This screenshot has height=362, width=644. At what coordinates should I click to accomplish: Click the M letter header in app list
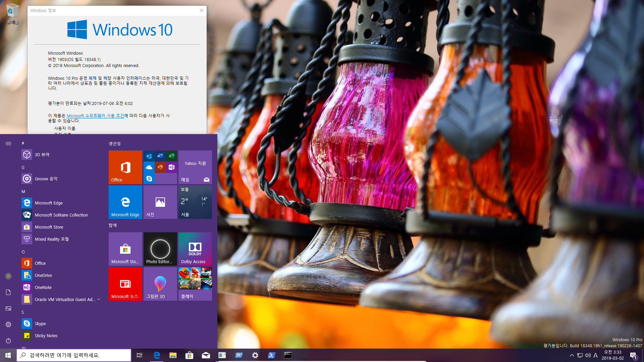click(23, 191)
